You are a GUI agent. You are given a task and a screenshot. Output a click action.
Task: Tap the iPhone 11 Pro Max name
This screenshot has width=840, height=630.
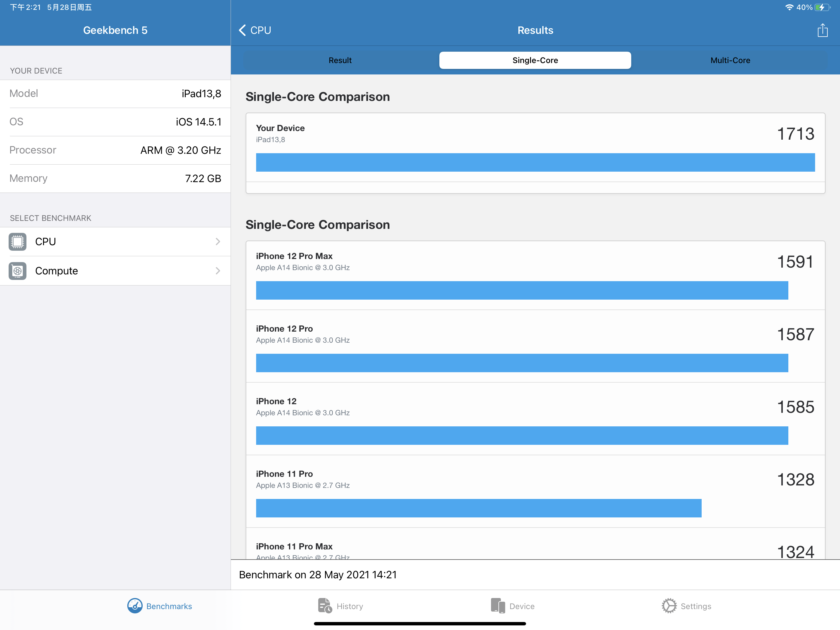pos(294,546)
